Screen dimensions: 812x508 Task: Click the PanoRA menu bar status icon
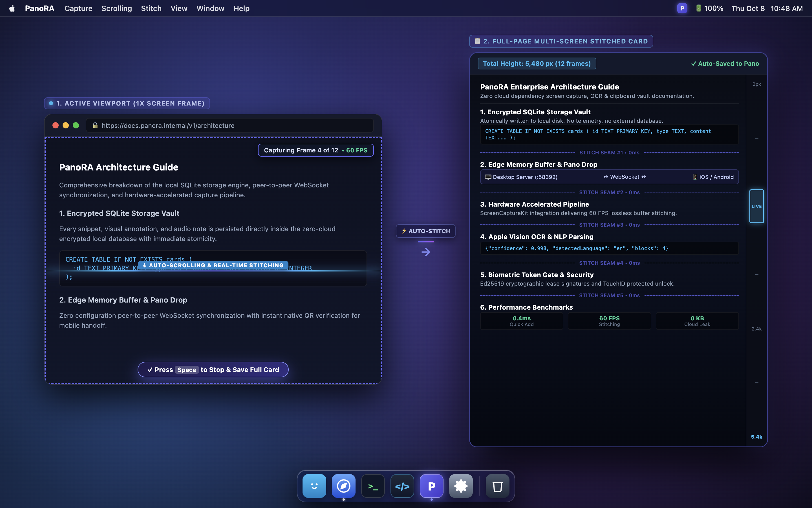(x=682, y=8)
